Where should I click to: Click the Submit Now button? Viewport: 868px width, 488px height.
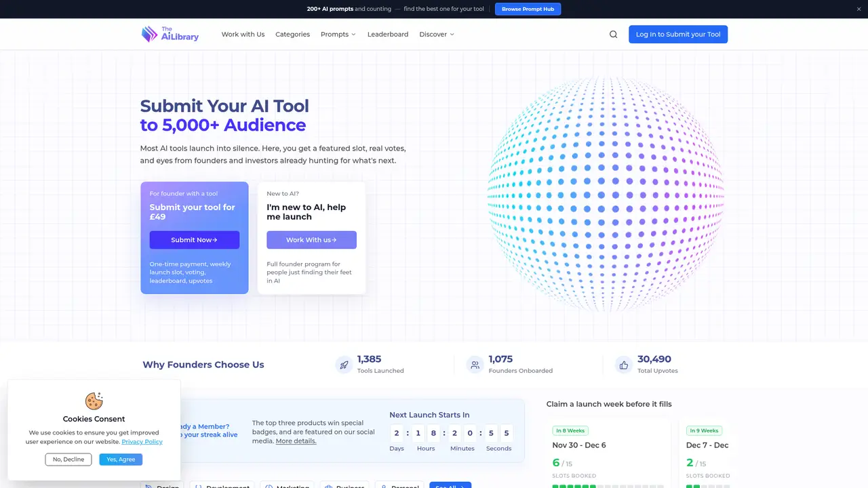(x=195, y=240)
